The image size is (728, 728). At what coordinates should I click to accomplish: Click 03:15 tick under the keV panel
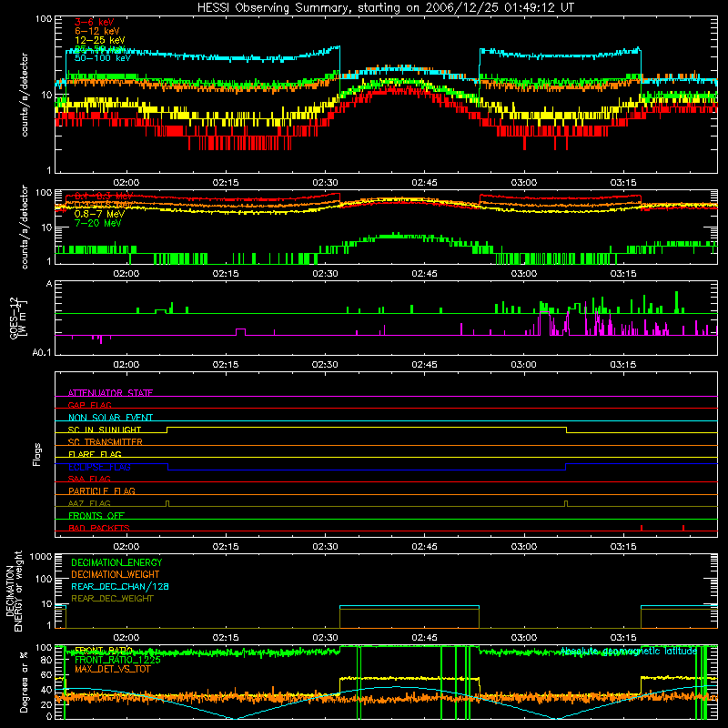click(622, 183)
